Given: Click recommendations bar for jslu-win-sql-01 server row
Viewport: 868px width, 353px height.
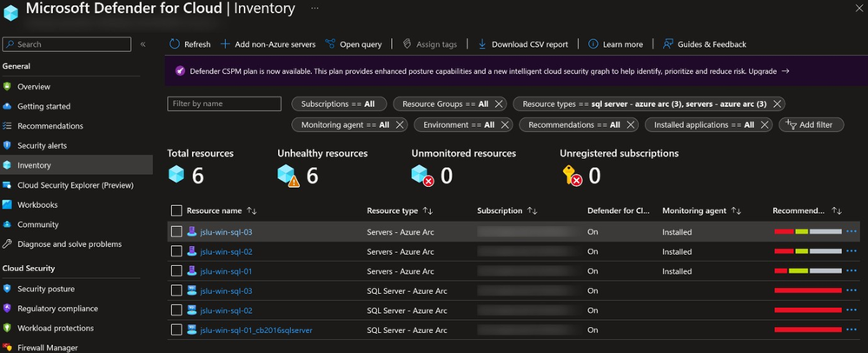Looking at the screenshot, I should pyautogui.click(x=808, y=271).
